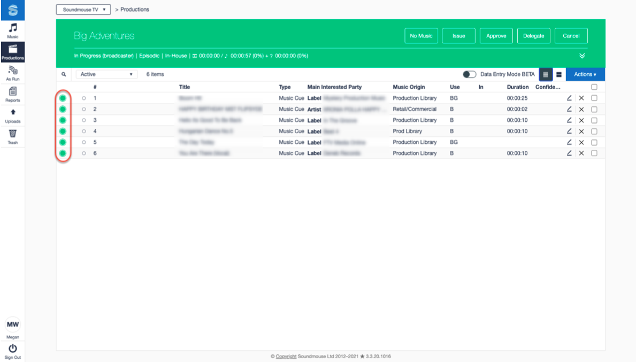Sort by Main Interested Party header

point(334,87)
